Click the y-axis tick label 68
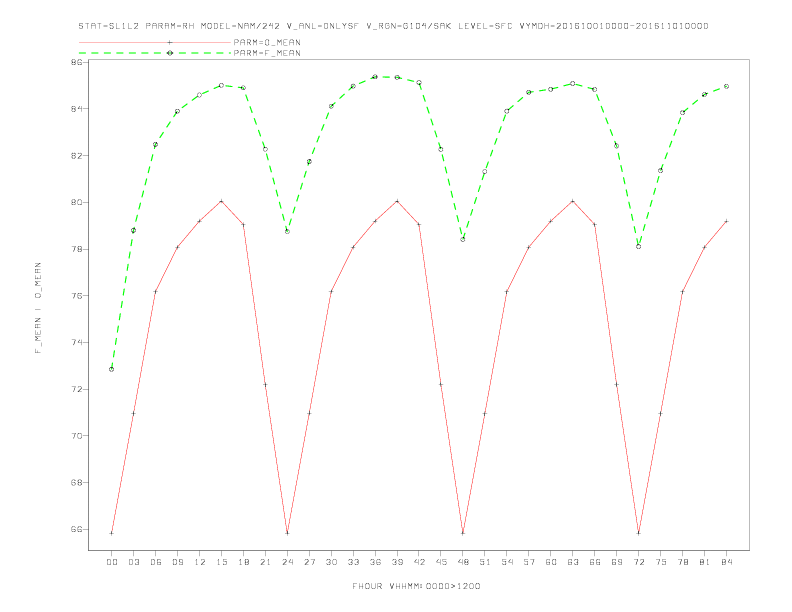The height and width of the screenshot is (612, 792). pos(77,483)
